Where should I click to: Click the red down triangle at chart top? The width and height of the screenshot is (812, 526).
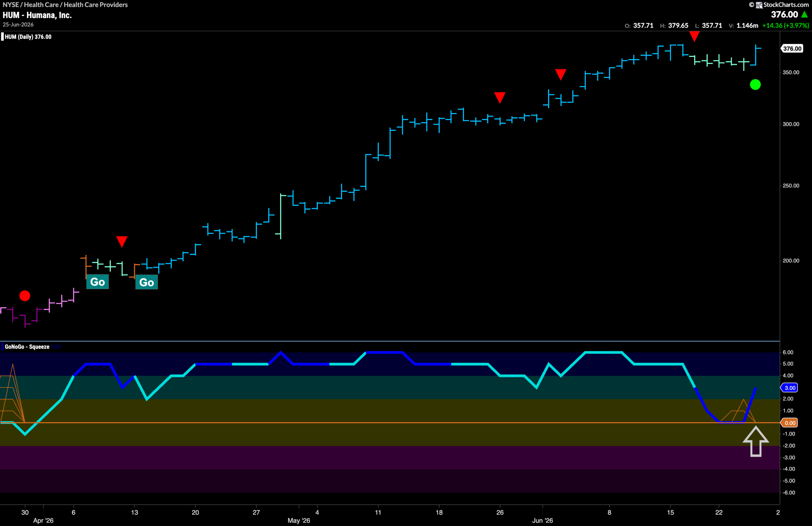click(694, 36)
